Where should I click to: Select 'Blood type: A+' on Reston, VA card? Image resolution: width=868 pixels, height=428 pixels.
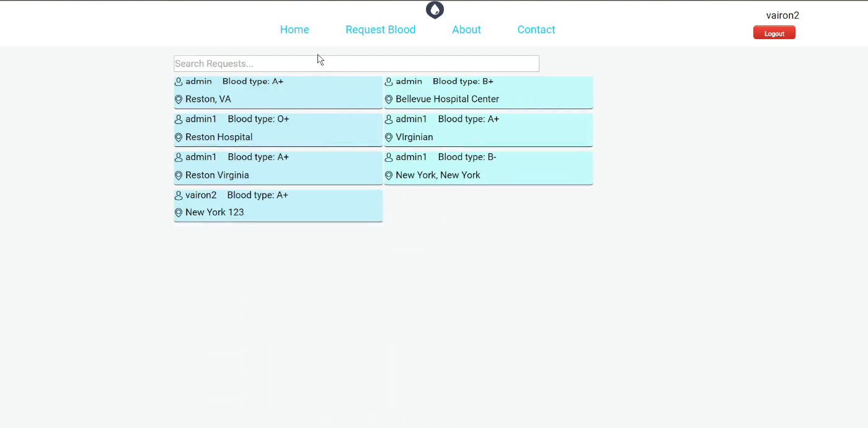pos(253,81)
